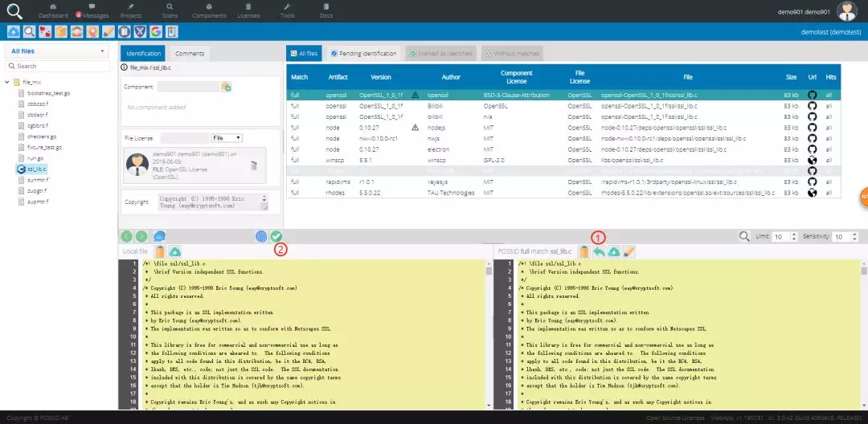Mark file as identified with green checkmark
Screen dimensions: 868x424
(276, 236)
